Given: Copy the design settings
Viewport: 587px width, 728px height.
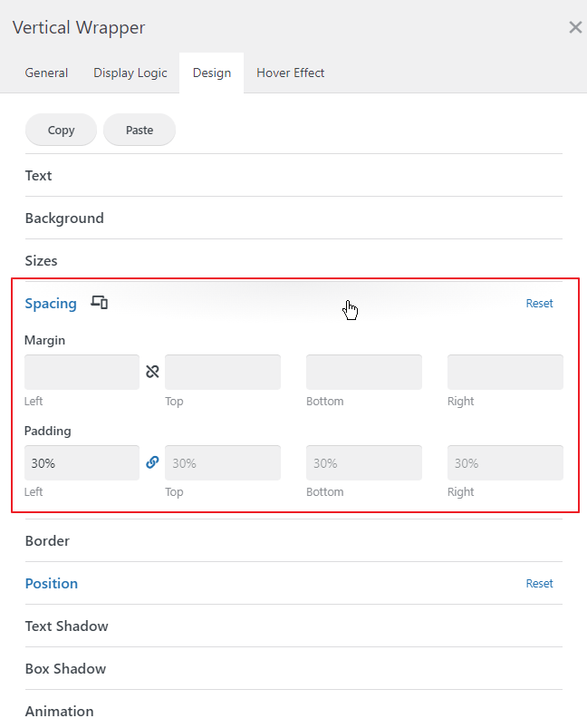Looking at the screenshot, I should (x=61, y=130).
